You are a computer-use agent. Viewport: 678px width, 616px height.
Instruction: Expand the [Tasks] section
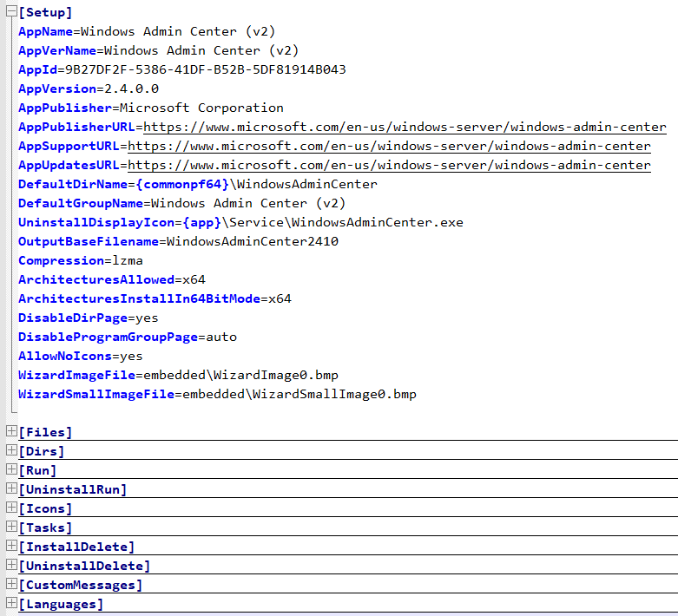click(x=10, y=527)
